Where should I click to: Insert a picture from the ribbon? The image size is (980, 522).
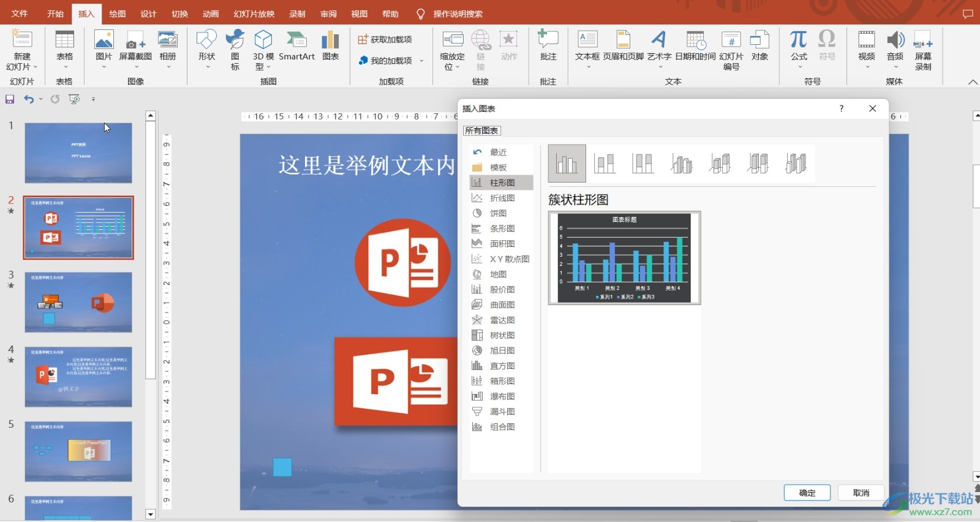point(104,49)
